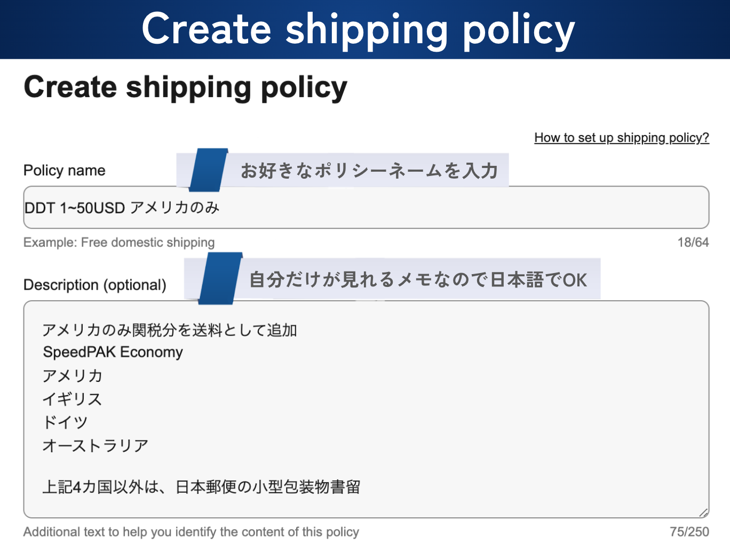Click the black 'Create shipping policy' page heading

186,87
